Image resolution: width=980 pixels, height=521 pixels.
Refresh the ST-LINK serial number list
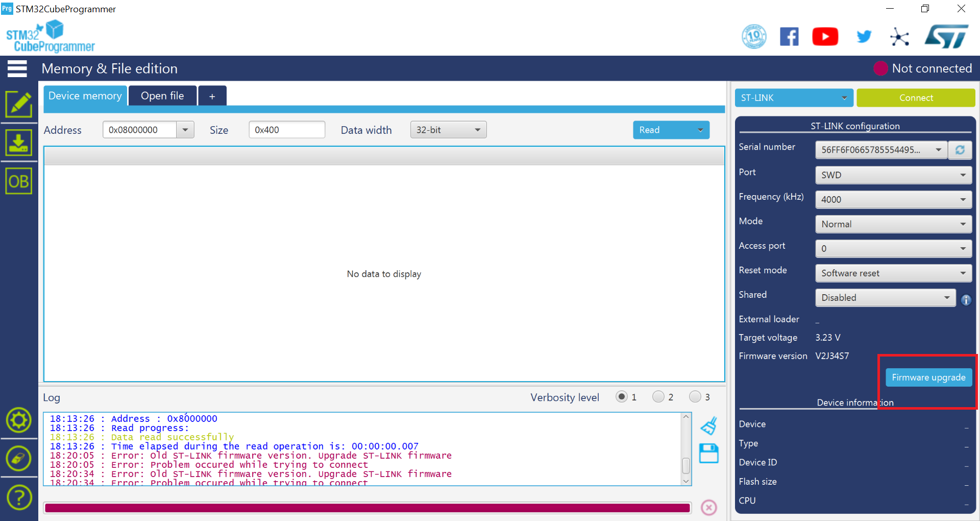[x=960, y=150]
